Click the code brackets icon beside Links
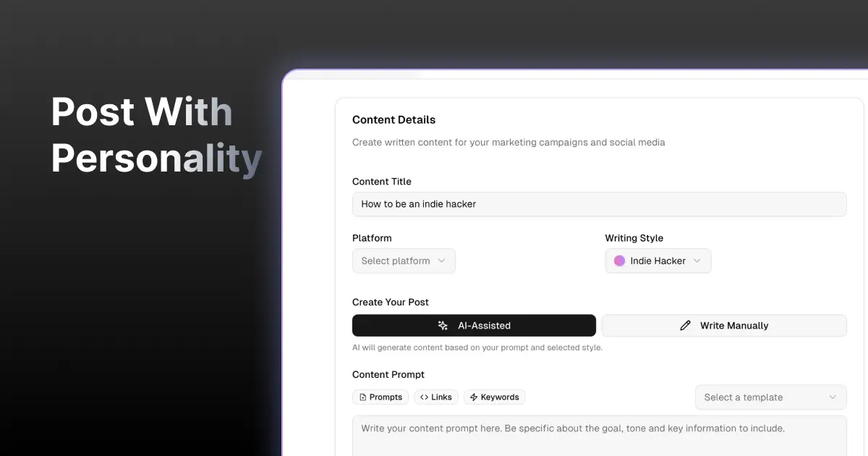This screenshot has width=868, height=456. click(x=424, y=397)
